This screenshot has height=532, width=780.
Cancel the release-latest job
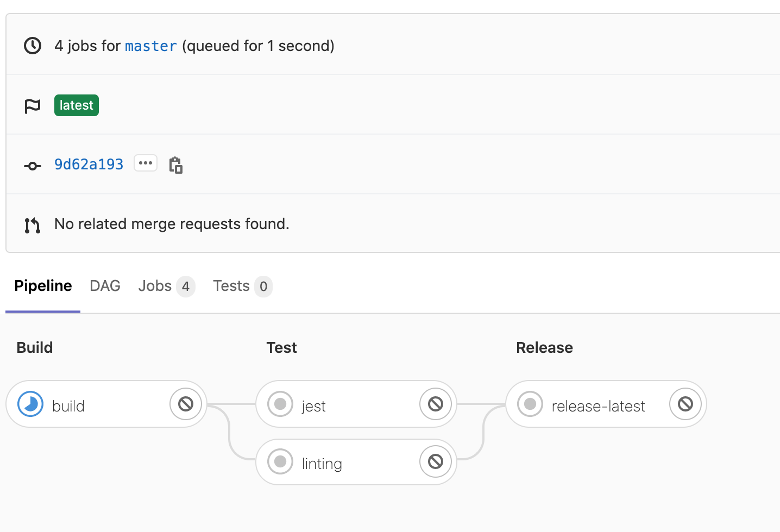pos(685,404)
